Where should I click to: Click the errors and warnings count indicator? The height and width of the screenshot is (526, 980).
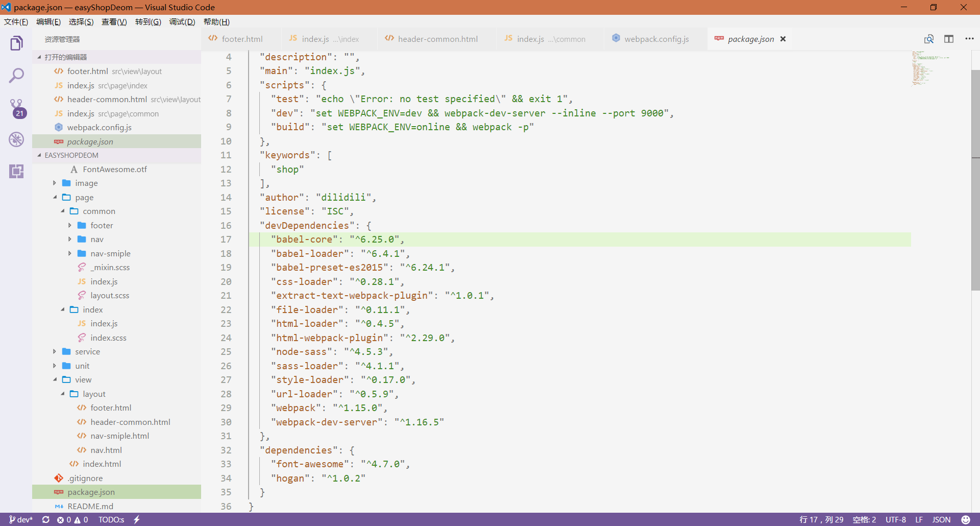coord(72,519)
